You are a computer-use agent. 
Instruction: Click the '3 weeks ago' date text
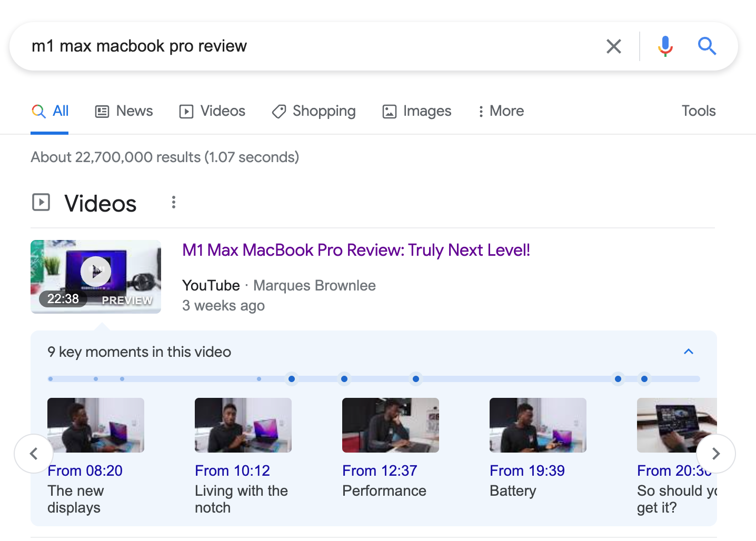click(223, 306)
